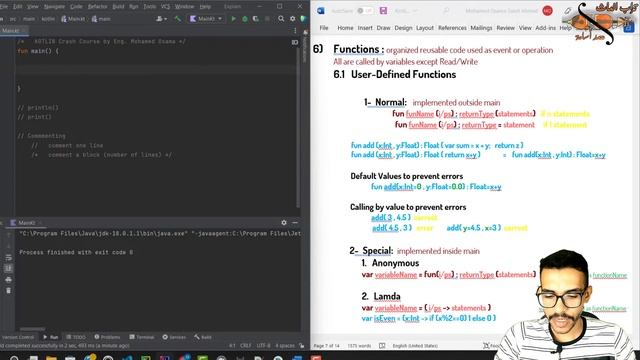640x360 pixels.
Task: Open the References ribbon tab in Word
Action: (x=452, y=28)
